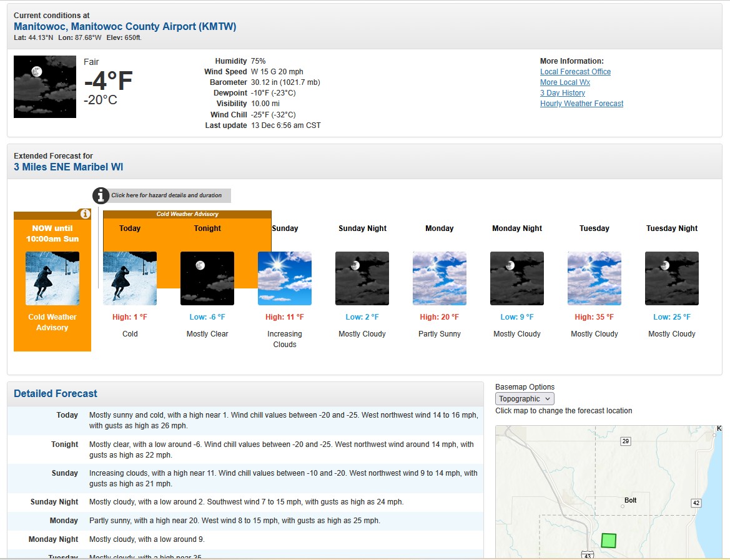
Task: Click the Monday partly sunny icon
Action: [440, 278]
